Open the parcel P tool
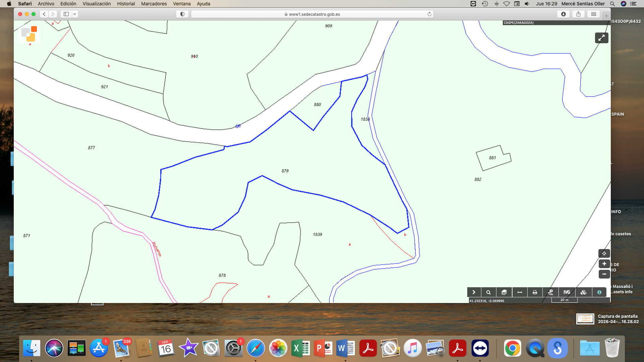The height and width of the screenshot is (362, 644). (x=550, y=292)
